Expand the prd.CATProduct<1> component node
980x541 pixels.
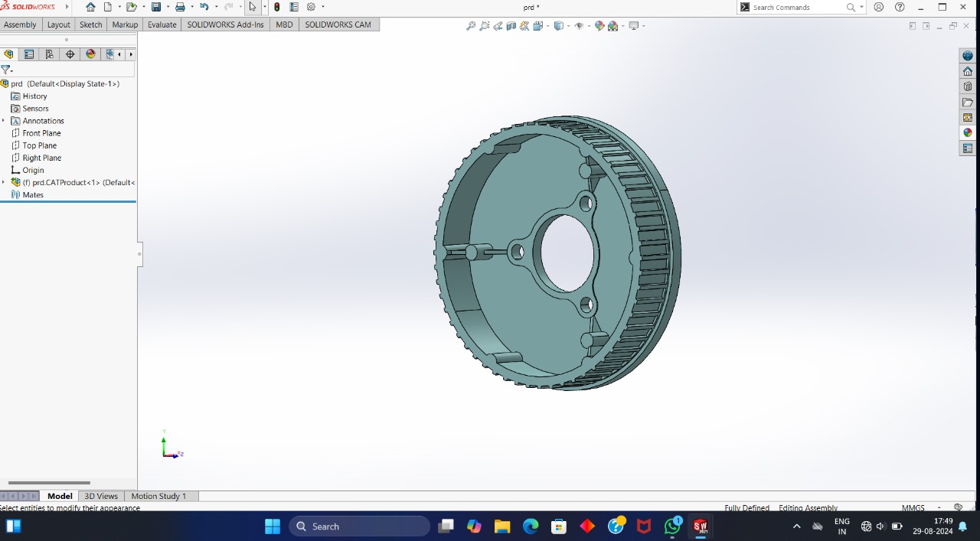click(x=4, y=182)
